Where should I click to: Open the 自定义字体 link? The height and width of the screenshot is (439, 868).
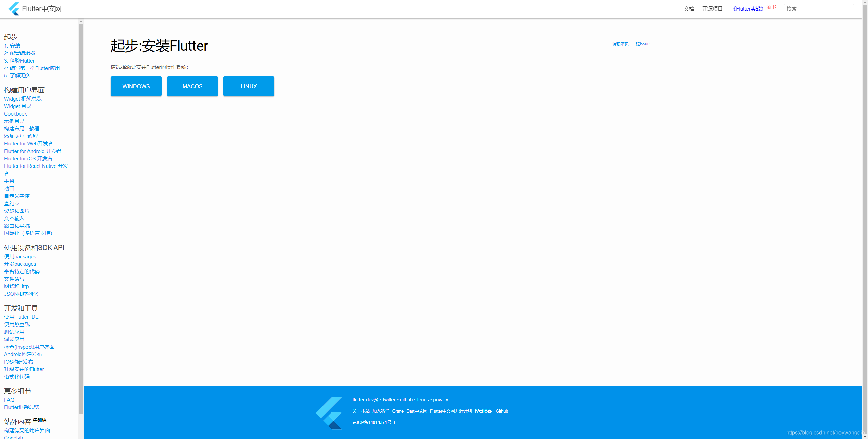pos(17,196)
